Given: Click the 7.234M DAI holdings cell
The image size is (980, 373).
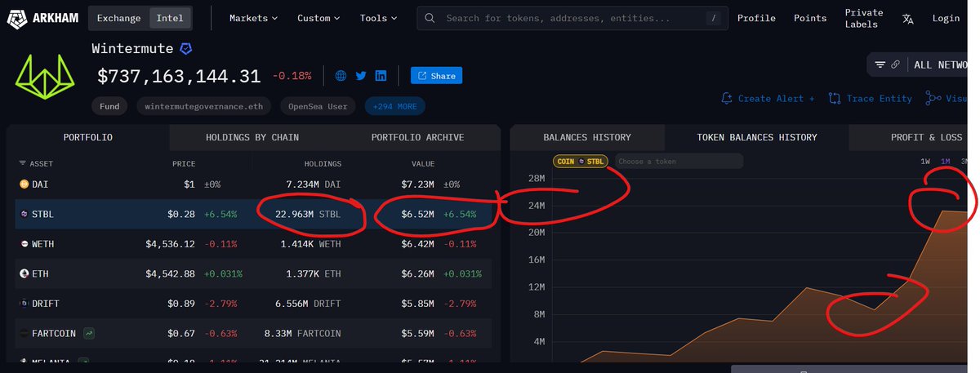Looking at the screenshot, I should pyautogui.click(x=314, y=185).
